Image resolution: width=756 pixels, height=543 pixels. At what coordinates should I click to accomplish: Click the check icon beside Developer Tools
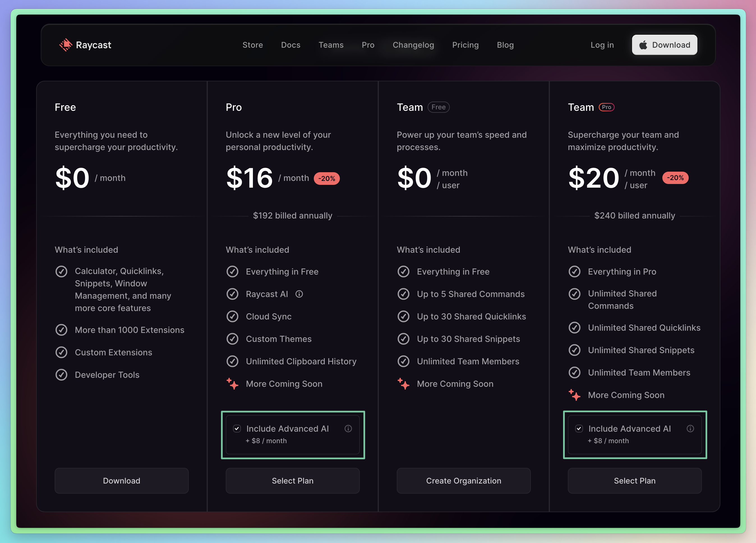61,375
